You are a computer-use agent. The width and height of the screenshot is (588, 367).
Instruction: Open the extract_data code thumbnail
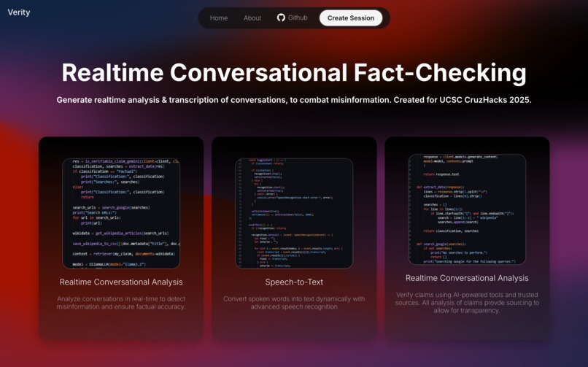467,209
